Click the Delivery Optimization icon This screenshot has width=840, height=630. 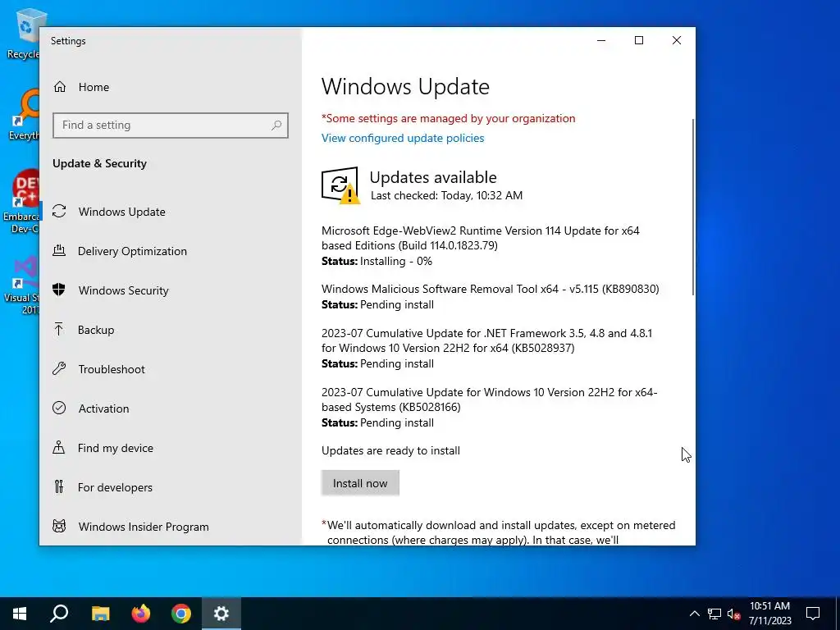pyautogui.click(x=59, y=250)
